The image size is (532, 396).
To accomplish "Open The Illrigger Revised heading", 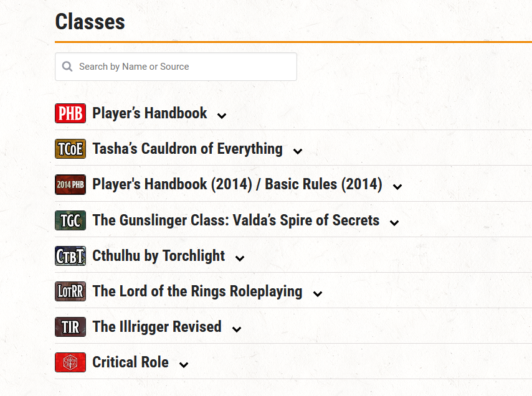I will point(157,327).
